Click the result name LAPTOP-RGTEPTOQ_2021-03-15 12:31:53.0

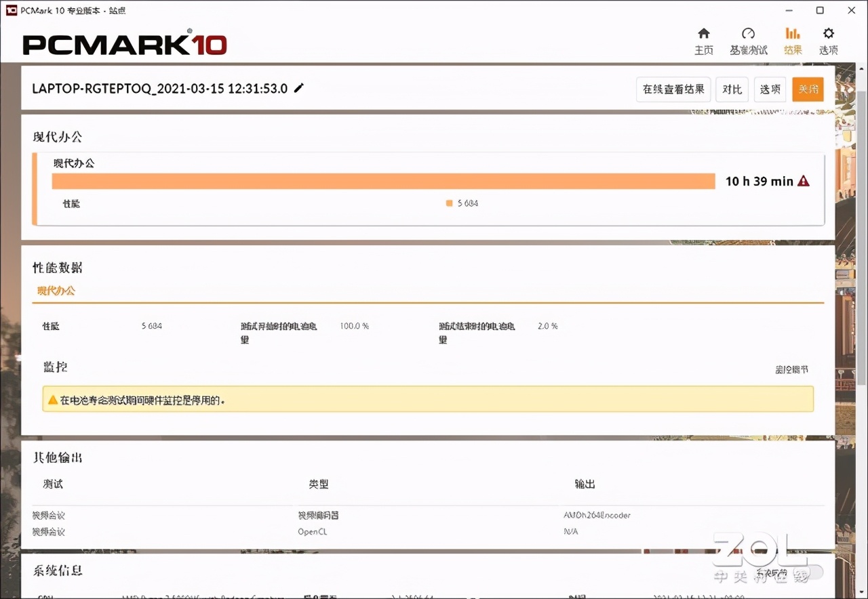[160, 89]
